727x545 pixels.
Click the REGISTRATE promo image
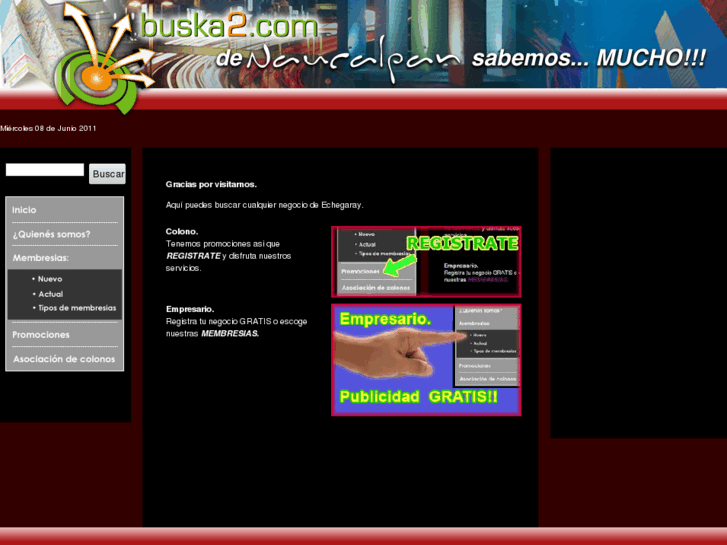point(426,262)
